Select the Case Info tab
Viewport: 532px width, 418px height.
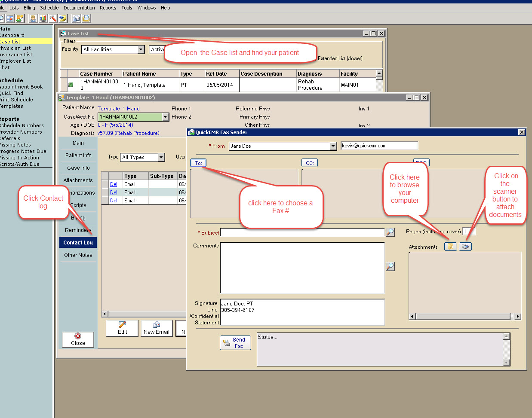[x=78, y=168]
